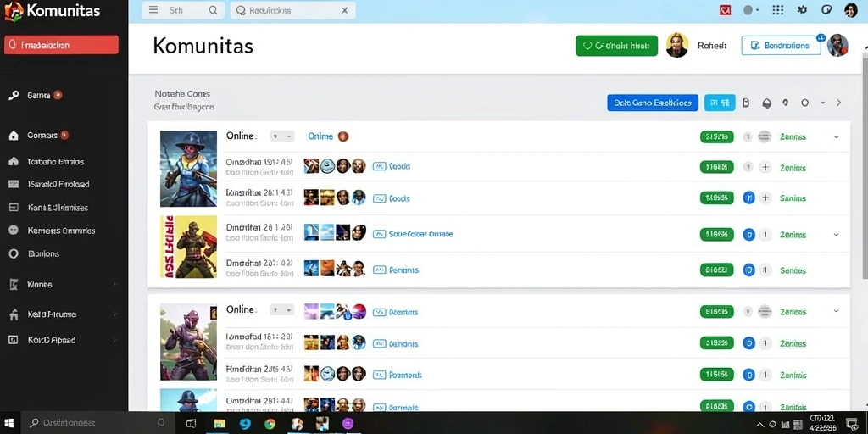This screenshot has height=434, width=868.
Task: Click the key icon in the sidebar
Action: (x=14, y=95)
